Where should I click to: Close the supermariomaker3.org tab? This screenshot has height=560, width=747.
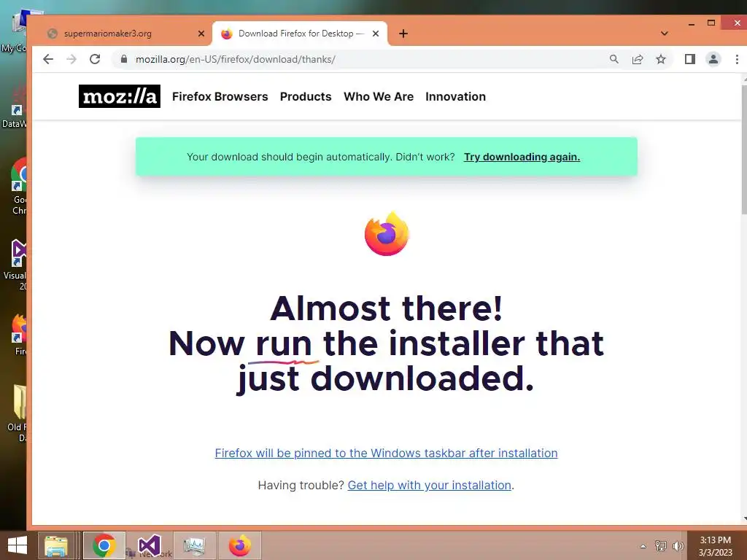coord(201,34)
